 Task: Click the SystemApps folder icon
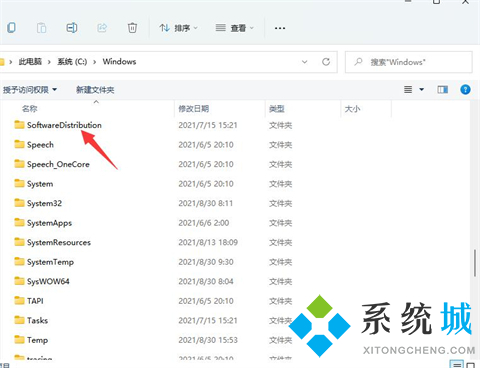coord(19,222)
